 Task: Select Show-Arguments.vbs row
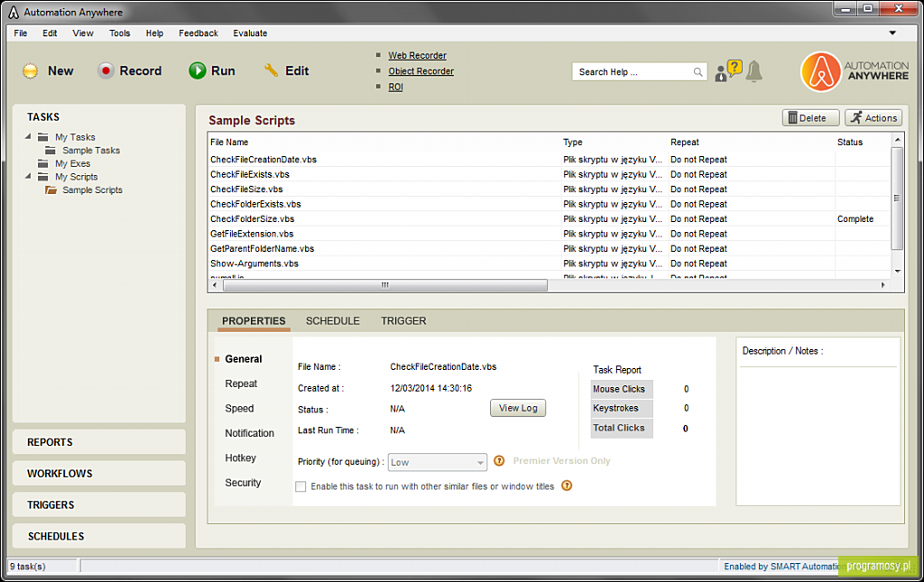pos(550,263)
